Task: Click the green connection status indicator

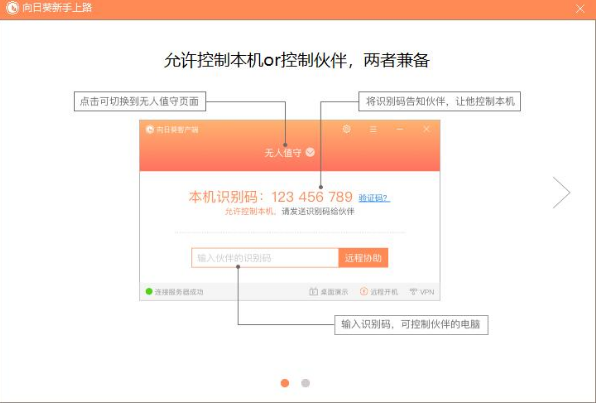Action: [x=149, y=292]
